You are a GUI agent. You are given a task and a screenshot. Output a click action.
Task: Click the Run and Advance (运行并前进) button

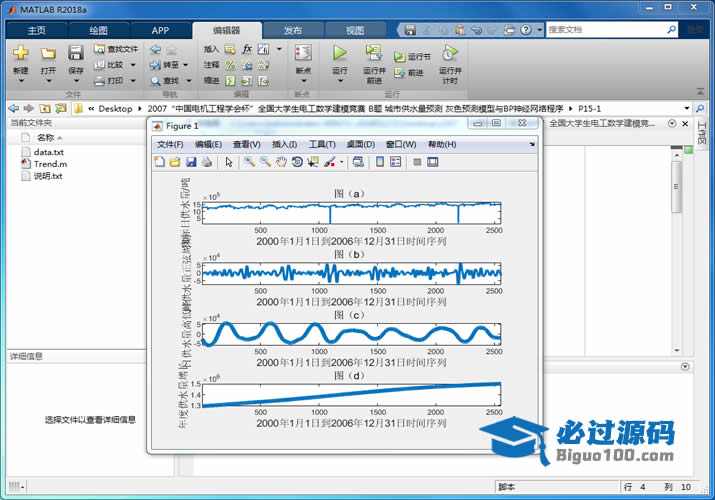click(373, 60)
